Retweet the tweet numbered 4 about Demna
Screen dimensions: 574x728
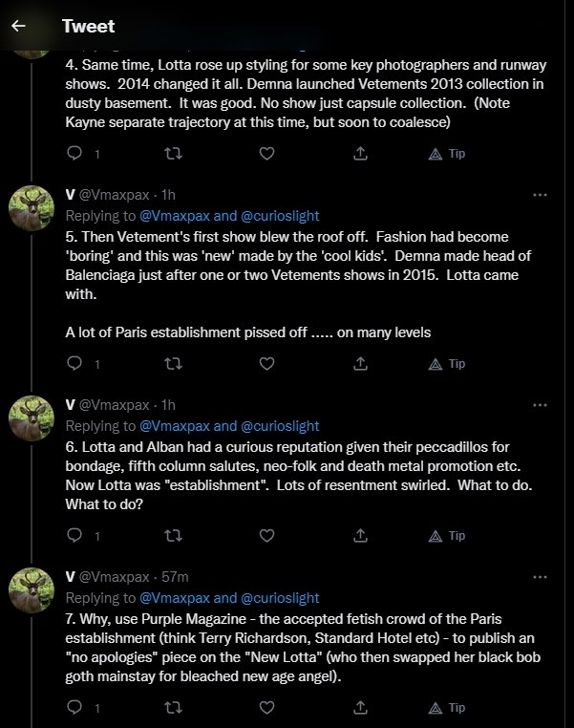pyautogui.click(x=173, y=154)
